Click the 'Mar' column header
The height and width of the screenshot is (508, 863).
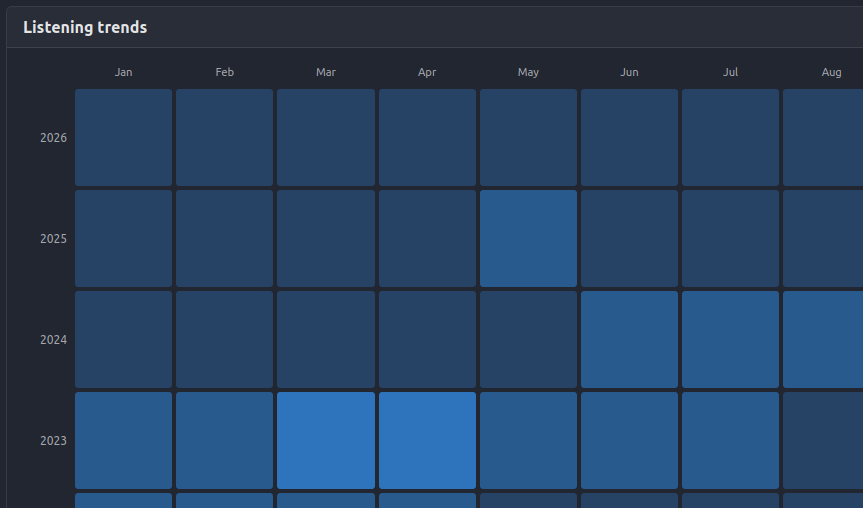(326, 72)
